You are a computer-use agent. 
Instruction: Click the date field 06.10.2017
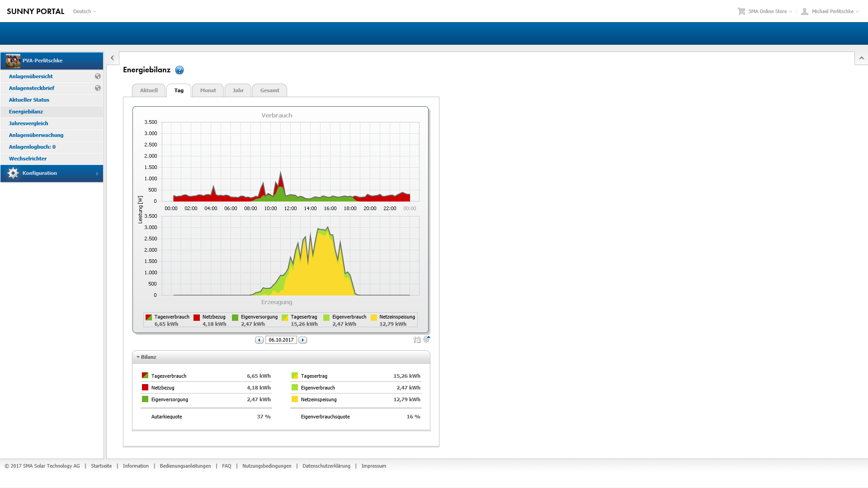281,340
